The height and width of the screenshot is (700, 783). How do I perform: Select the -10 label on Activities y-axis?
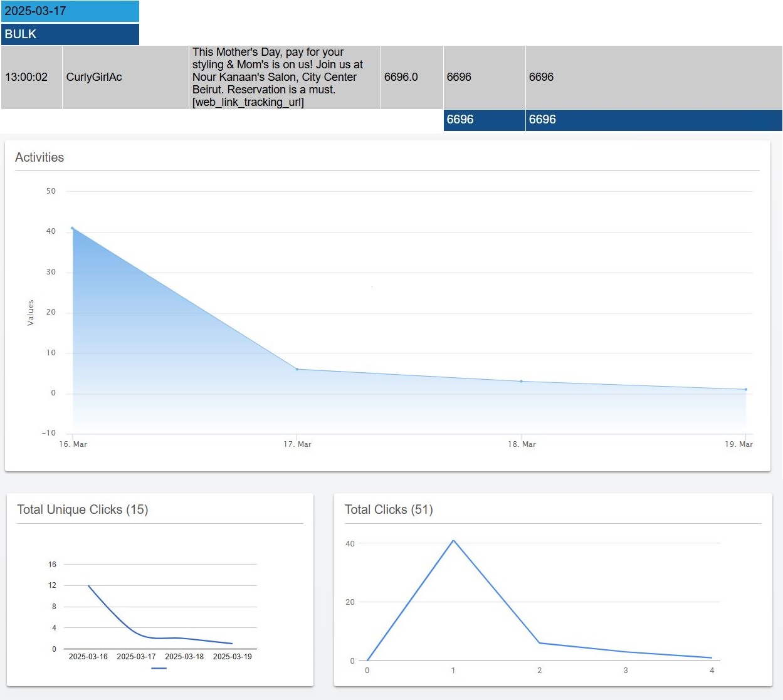49,433
